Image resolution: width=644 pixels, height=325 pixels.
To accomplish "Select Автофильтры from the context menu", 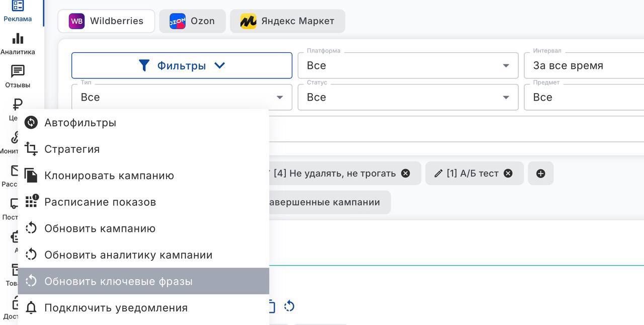I will tap(80, 123).
